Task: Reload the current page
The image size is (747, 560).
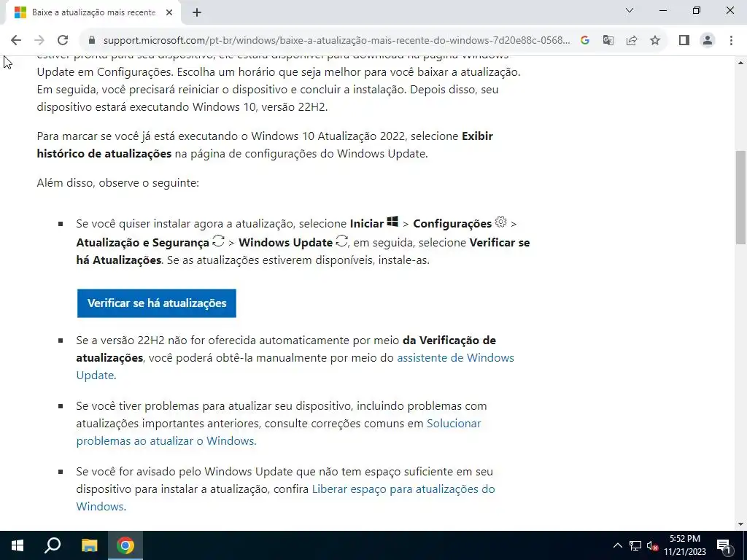Action: tap(63, 40)
